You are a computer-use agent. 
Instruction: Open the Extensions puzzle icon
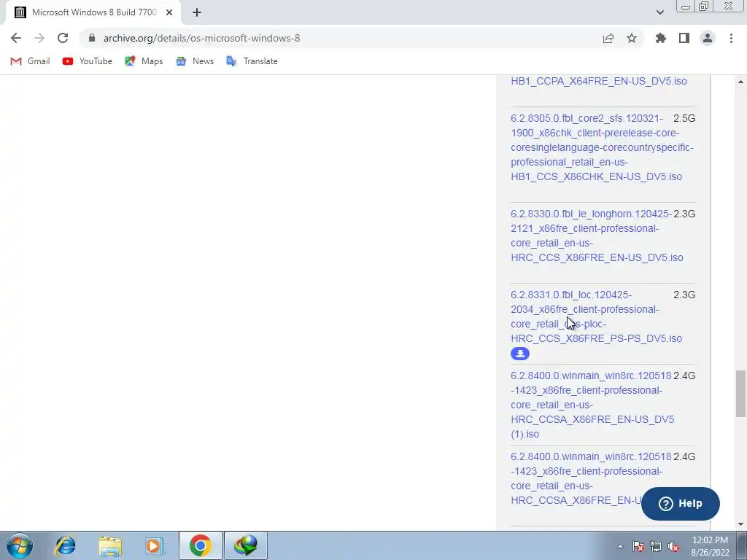[661, 38]
